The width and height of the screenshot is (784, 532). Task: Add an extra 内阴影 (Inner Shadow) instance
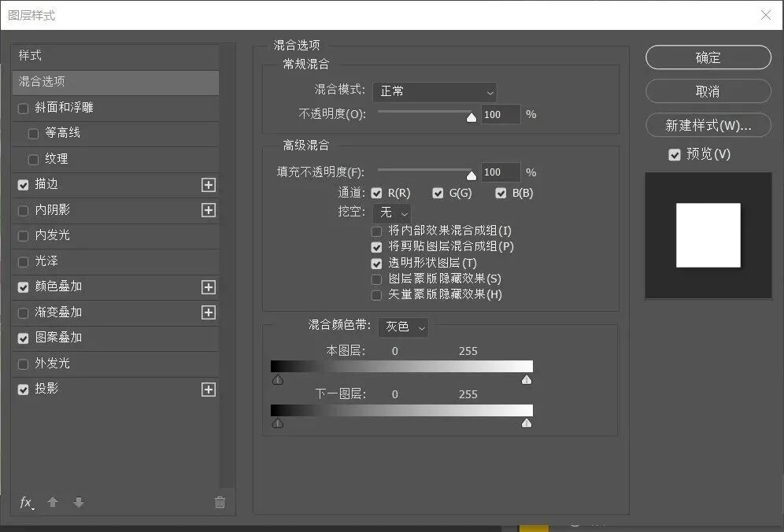pos(208,210)
